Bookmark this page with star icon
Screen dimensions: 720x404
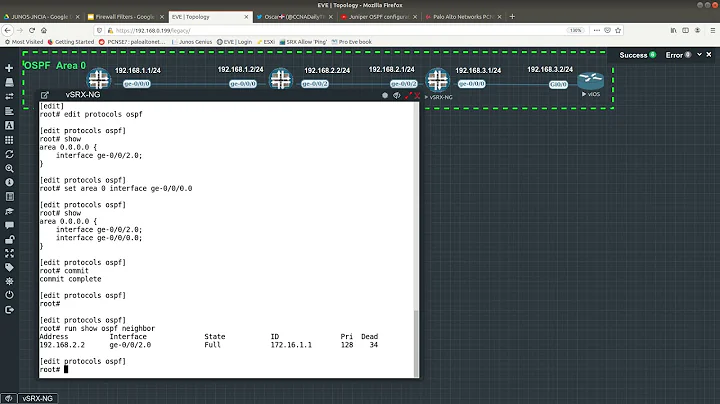(x=618, y=30)
